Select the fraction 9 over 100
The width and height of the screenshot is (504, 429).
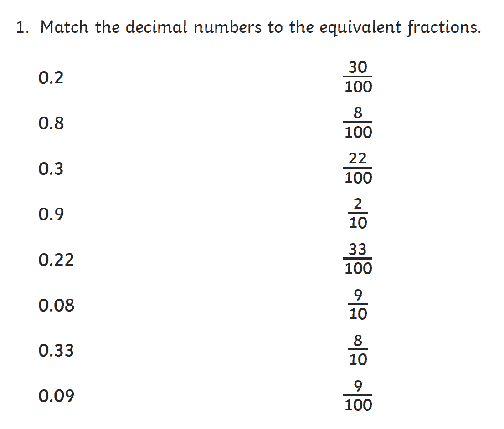358,396
